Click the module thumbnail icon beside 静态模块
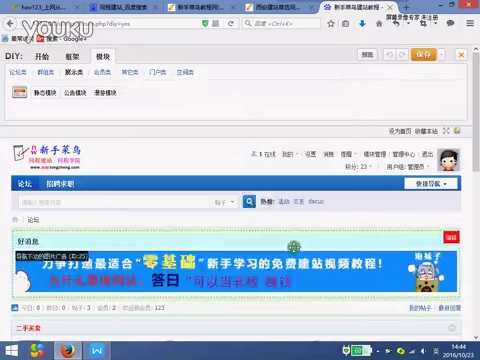Screen dimensions: 480x360 20,92
